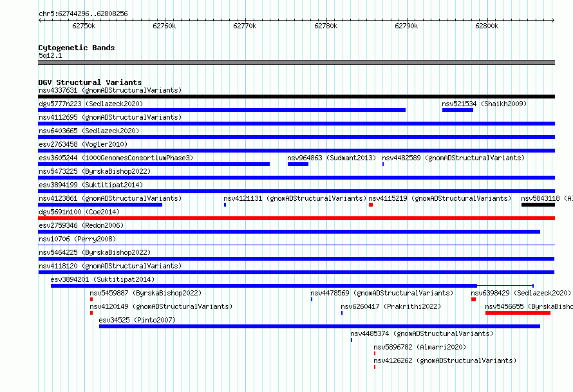This screenshot has height=392, width=573.
Task: Open nsv4121131 (gnomADStructuralVariants) label
Action: pos(295,198)
